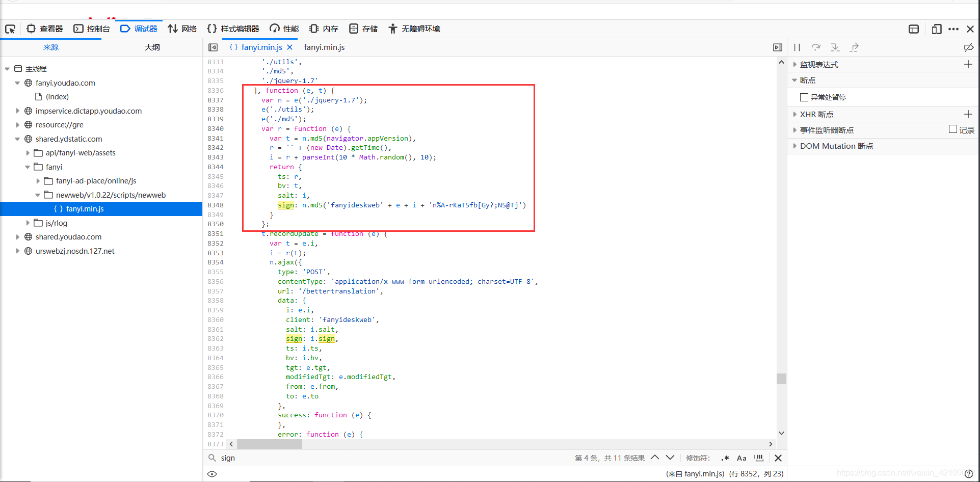The image size is (980, 482).
Task: Open the 网络 network tab
Action: tap(182, 29)
